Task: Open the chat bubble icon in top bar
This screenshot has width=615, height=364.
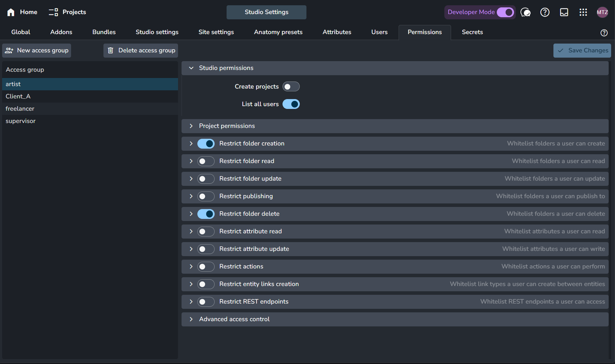Action: coord(525,12)
